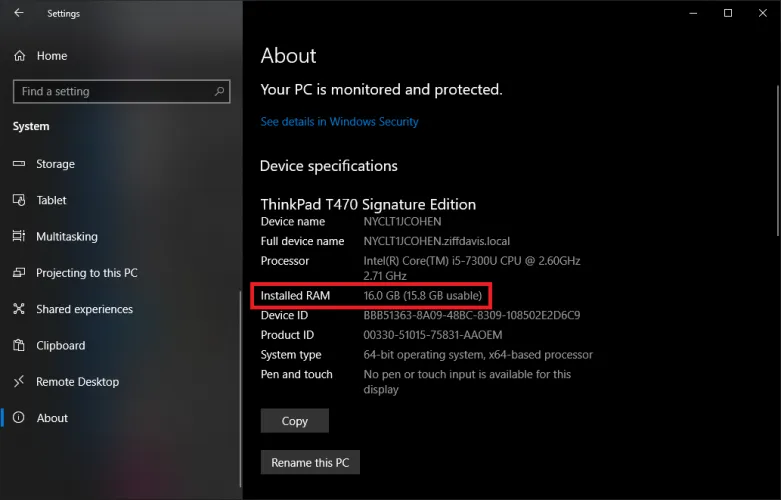Click the Clipboard icon
The height and width of the screenshot is (500, 781).
click(x=18, y=346)
